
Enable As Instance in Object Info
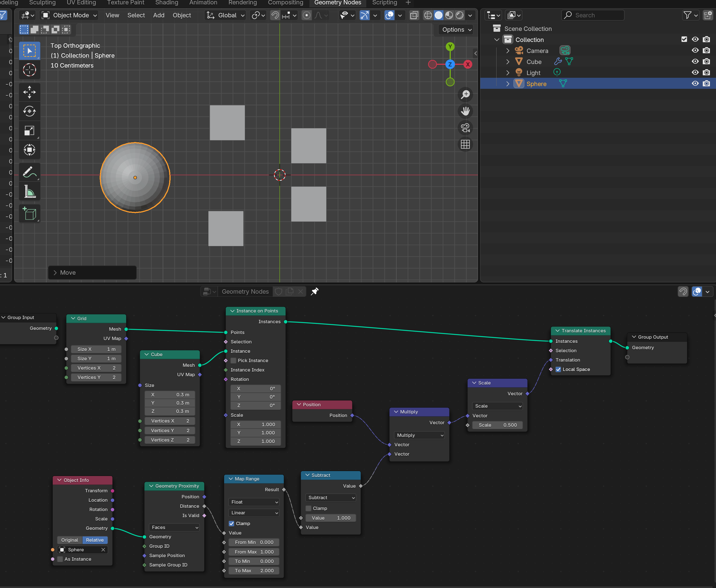(x=60, y=559)
